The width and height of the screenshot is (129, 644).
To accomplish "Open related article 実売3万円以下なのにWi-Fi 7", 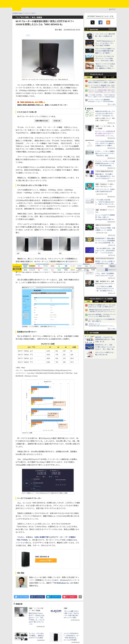I will (37, 619).
